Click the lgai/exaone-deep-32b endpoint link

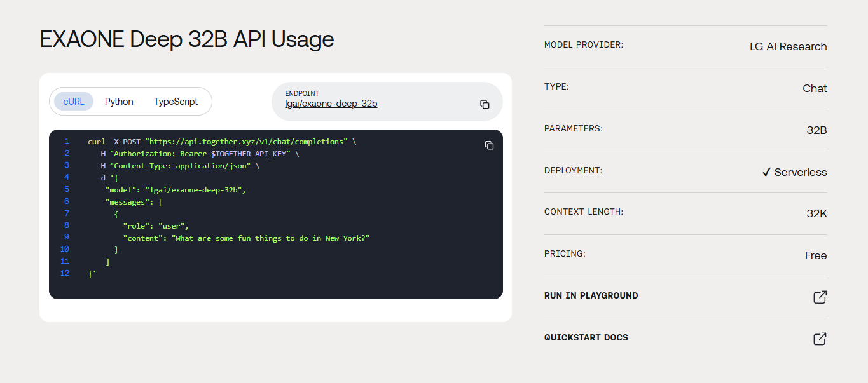331,104
